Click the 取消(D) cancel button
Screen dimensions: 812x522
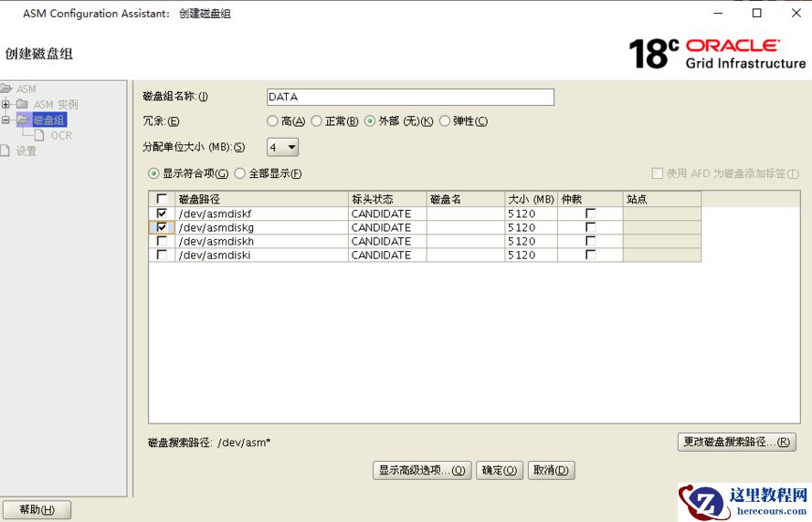[x=551, y=470]
